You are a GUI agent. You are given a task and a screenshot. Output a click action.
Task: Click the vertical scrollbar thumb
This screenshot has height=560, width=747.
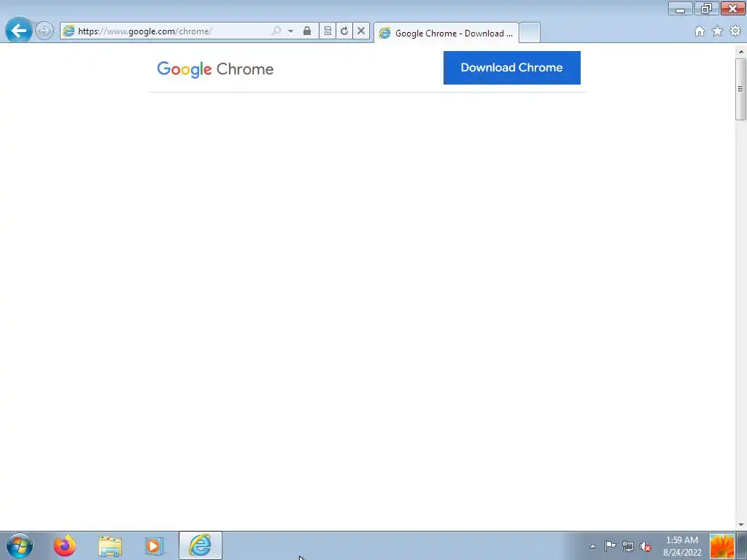(x=740, y=88)
